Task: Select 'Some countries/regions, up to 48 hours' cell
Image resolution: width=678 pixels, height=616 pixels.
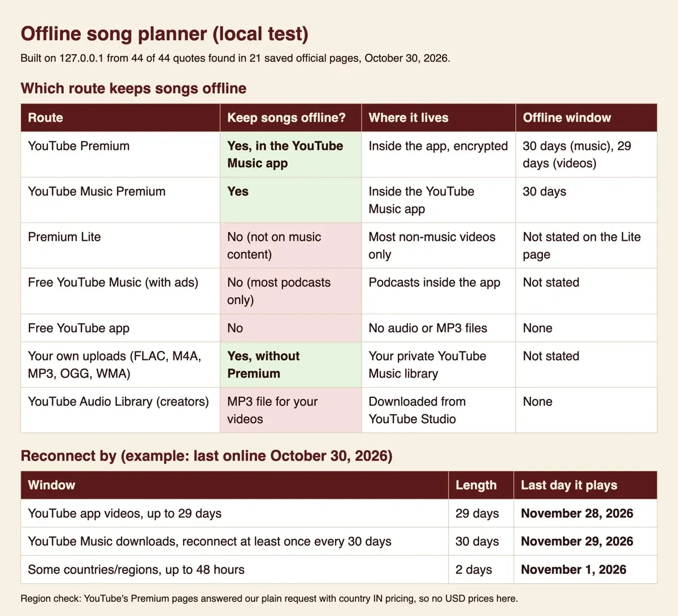Action: pos(234,570)
